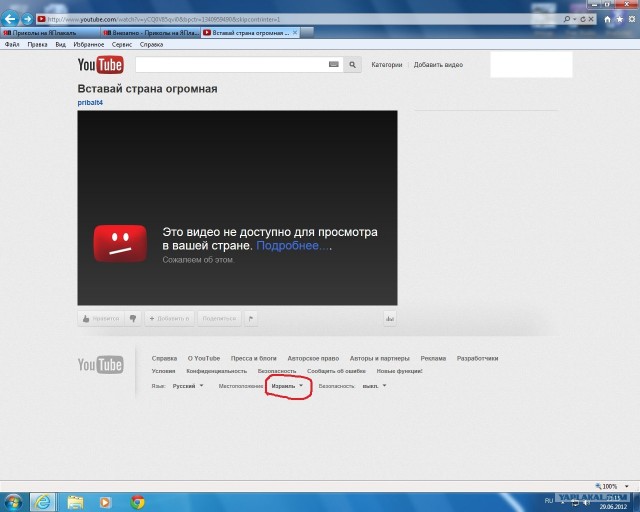Click the thumbs-down dislike icon
The height and width of the screenshot is (512, 640).
133,318
